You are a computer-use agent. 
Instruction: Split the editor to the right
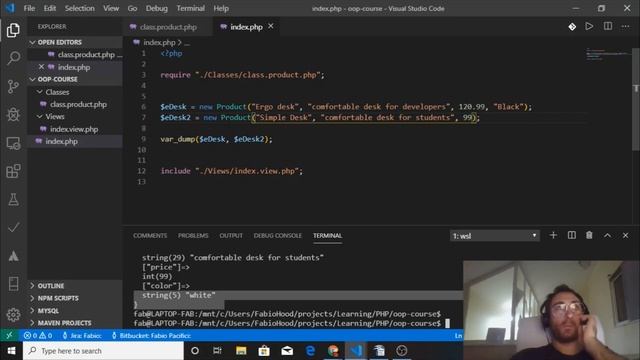point(608,27)
